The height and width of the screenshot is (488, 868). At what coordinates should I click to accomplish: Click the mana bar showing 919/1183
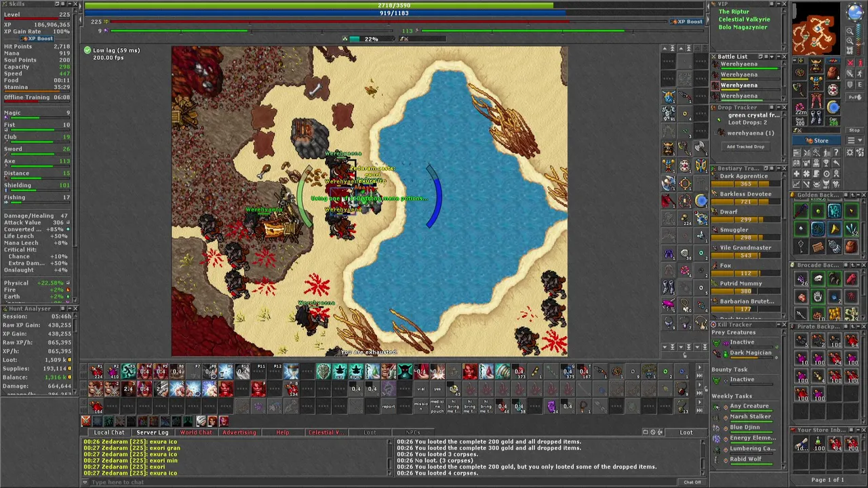(x=394, y=13)
